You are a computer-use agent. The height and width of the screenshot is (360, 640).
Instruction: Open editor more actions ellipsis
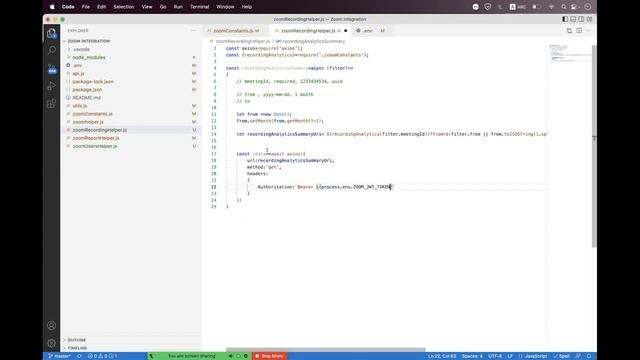click(588, 31)
